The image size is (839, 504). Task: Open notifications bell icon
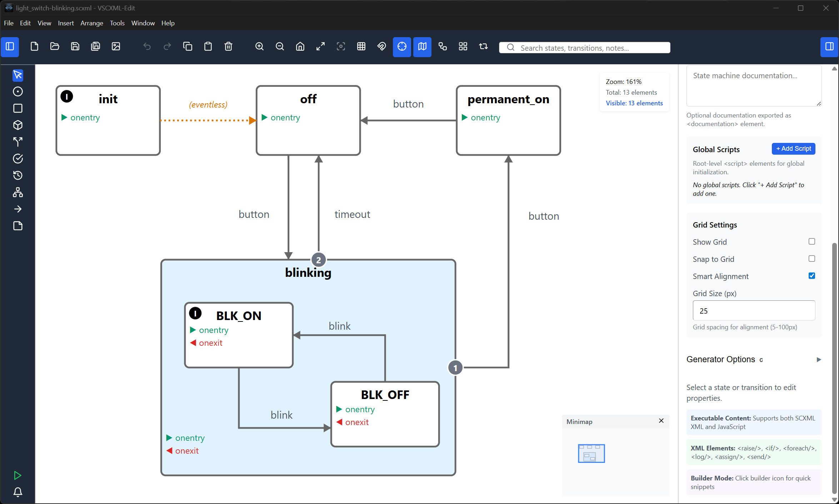[18, 492]
